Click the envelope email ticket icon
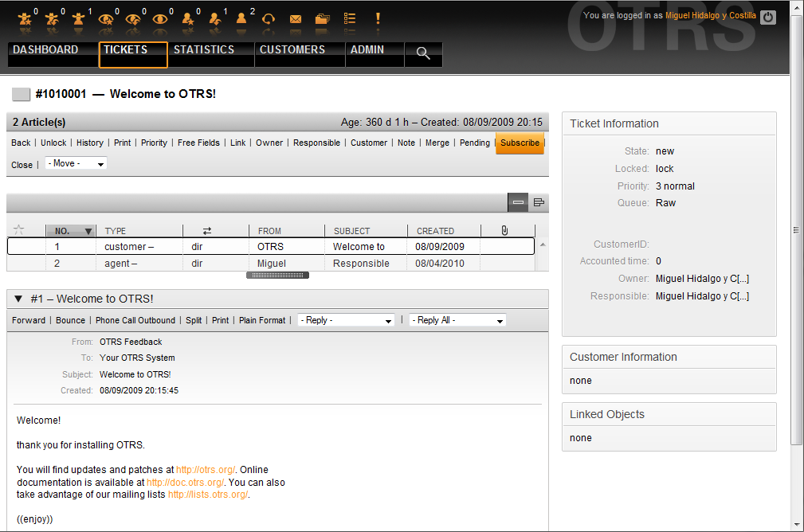 [x=296, y=18]
